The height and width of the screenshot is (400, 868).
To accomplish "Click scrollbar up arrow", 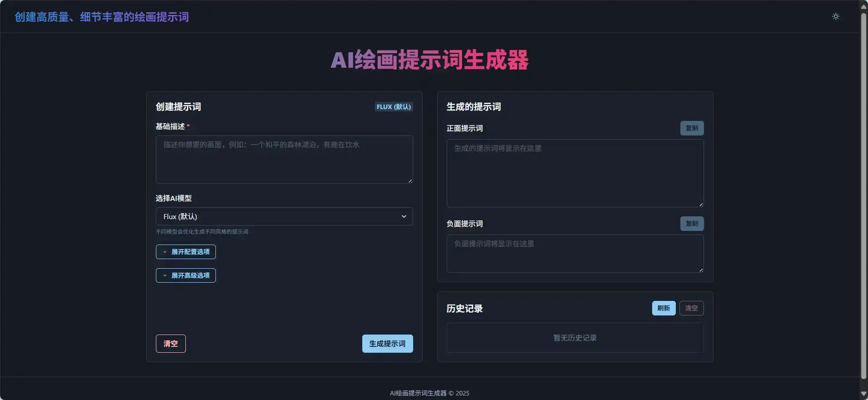I will pyautogui.click(x=863, y=6).
